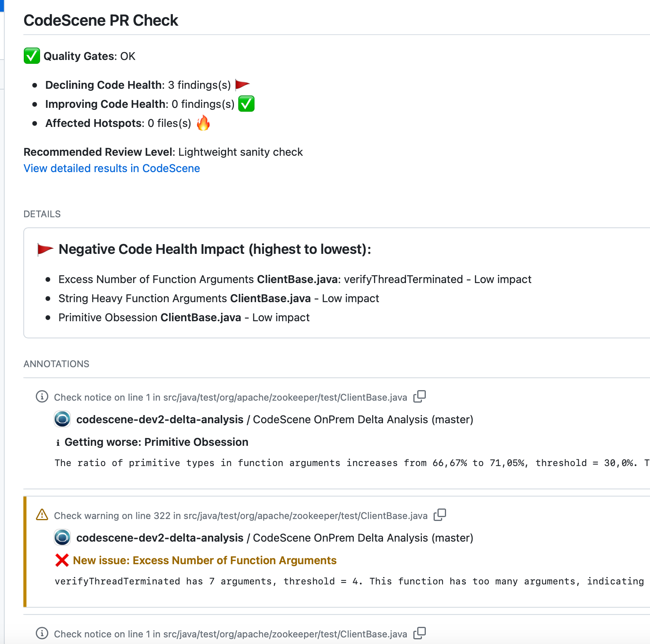The image size is (650, 644).
Task: Click the green Quality Gates checkmark icon
Action: point(32,56)
